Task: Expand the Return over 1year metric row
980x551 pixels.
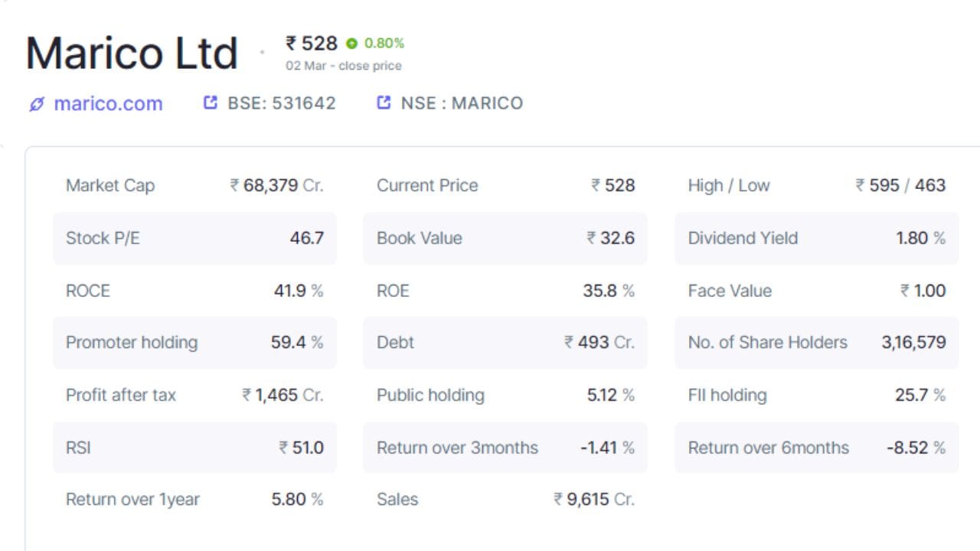Action: click(194, 499)
